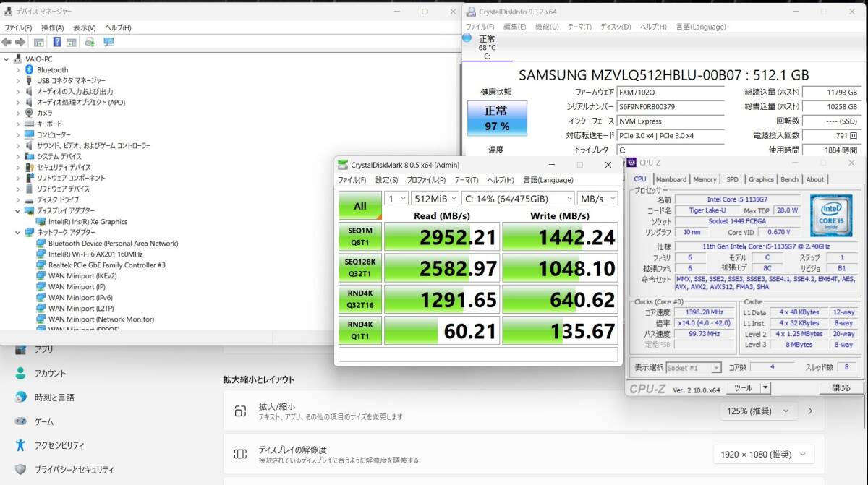Expand the scale setting chevron
Viewport: 868px width, 485px height.
810,411
